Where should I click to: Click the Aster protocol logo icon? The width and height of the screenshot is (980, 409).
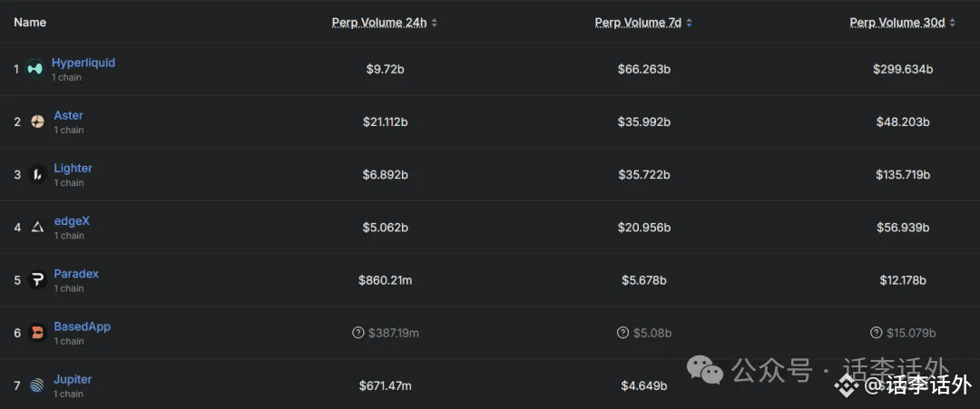click(x=37, y=122)
